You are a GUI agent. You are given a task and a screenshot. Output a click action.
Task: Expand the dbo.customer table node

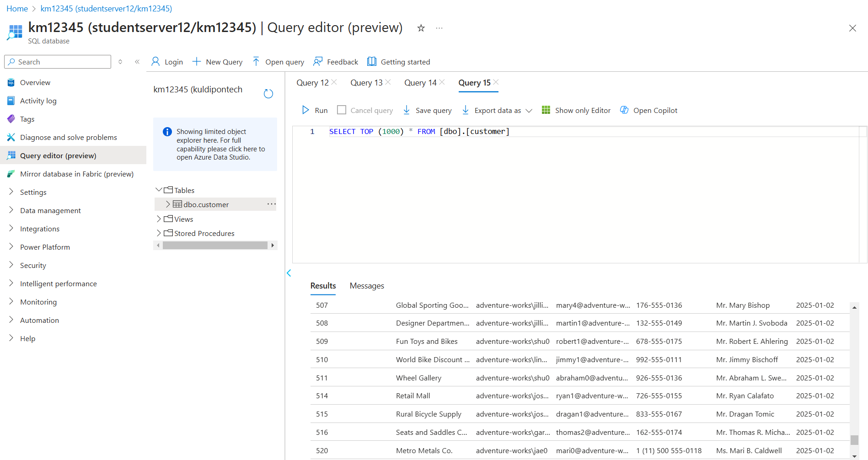[168, 204]
